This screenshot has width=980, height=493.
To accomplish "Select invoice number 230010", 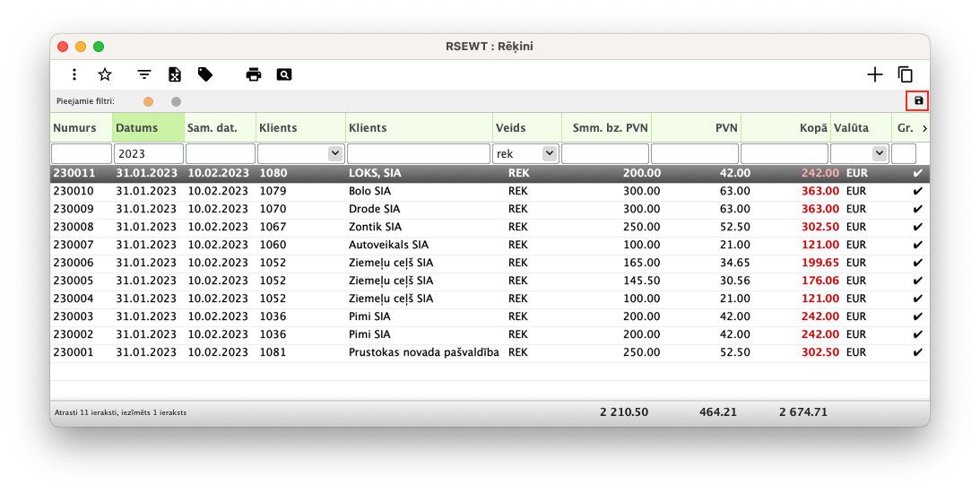I will coord(74,191).
